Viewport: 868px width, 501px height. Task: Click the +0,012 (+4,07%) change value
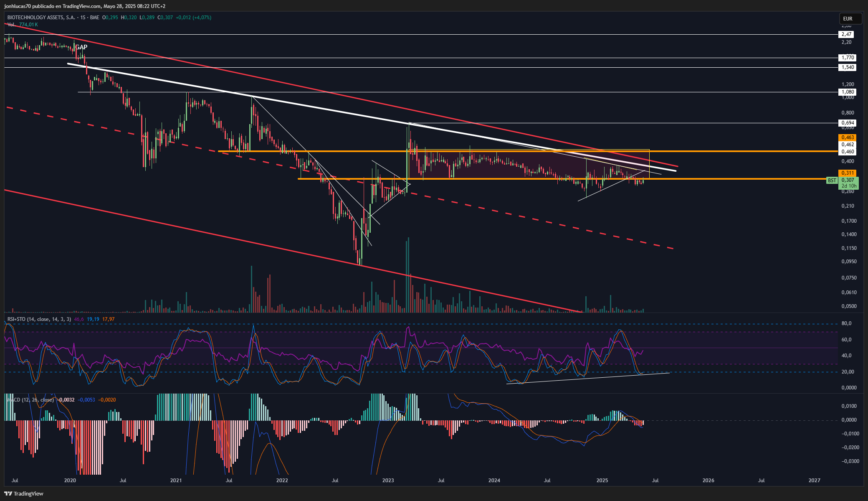click(193, 18)
